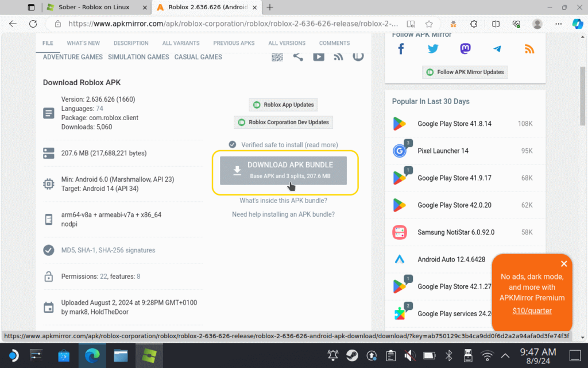
Task: Switch to COMMENTS tab
Action: (334, 43)
